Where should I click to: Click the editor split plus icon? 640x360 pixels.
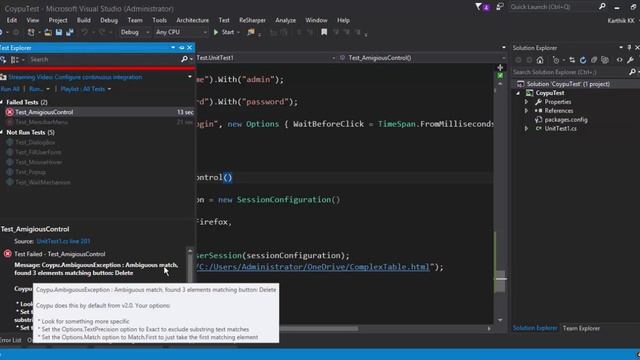500,68
